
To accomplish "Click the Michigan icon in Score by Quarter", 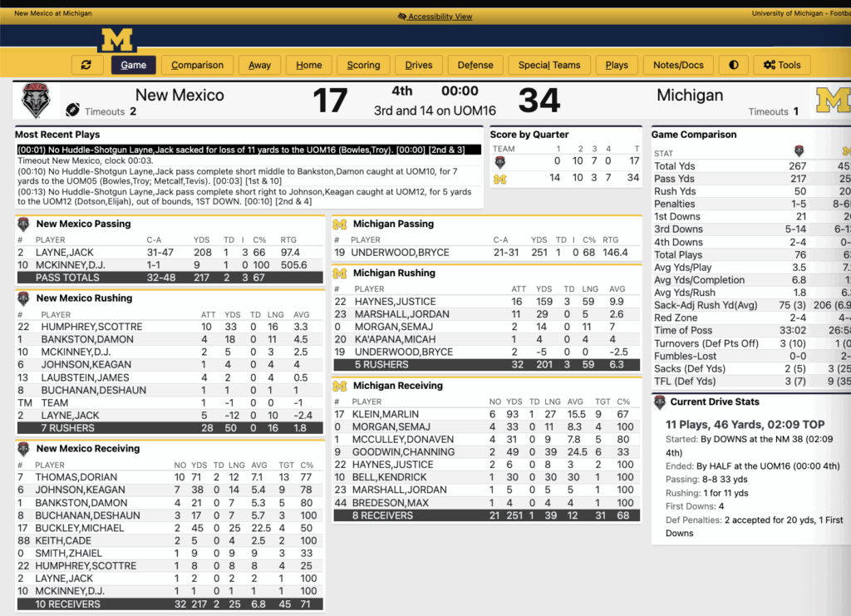I will pos(499,179).
